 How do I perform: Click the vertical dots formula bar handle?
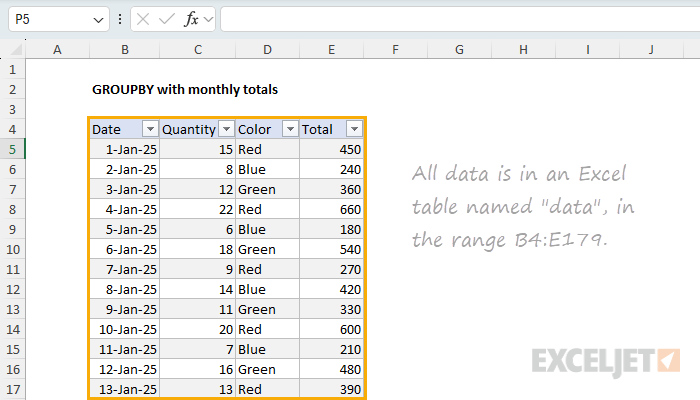[x=120, y=19]
